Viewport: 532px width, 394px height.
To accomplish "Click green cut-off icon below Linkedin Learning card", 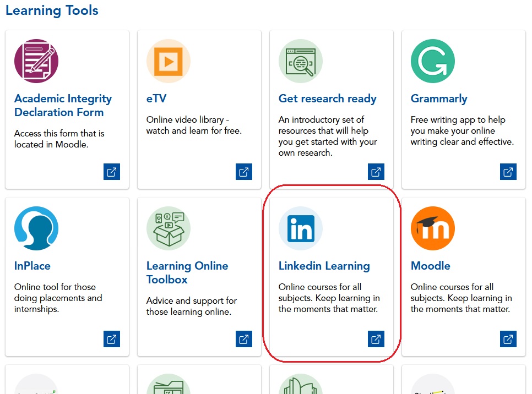I will (x=301, y=384).
